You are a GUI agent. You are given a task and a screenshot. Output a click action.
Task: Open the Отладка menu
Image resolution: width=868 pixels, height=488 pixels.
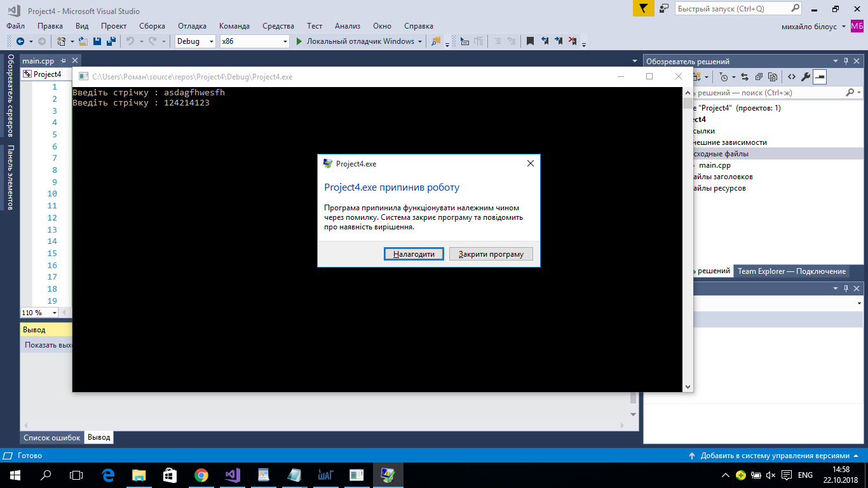pos(192,26)
